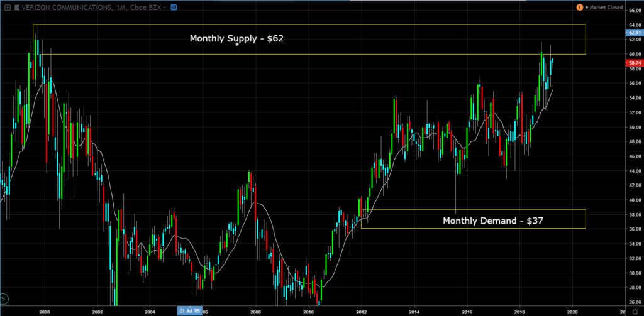The width and height of the screenshot is (644, 316).
Task: Click the 66.00 price scale value
Action: (635, 10)
